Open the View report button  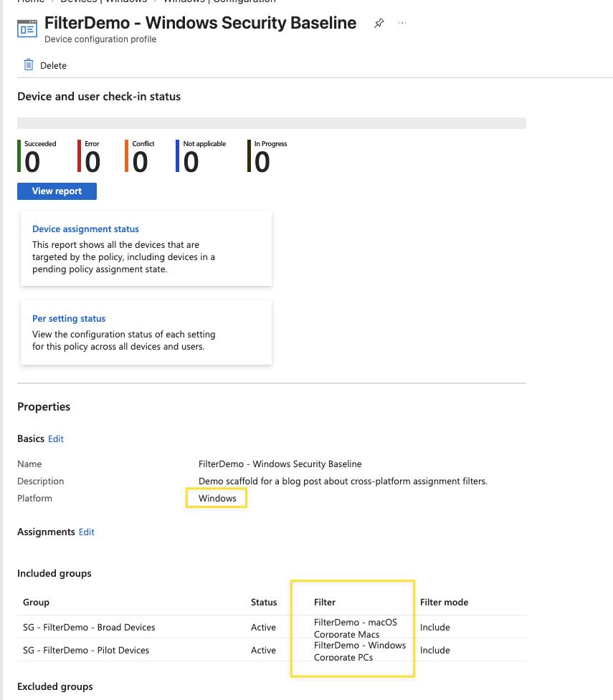click(57, 191)
